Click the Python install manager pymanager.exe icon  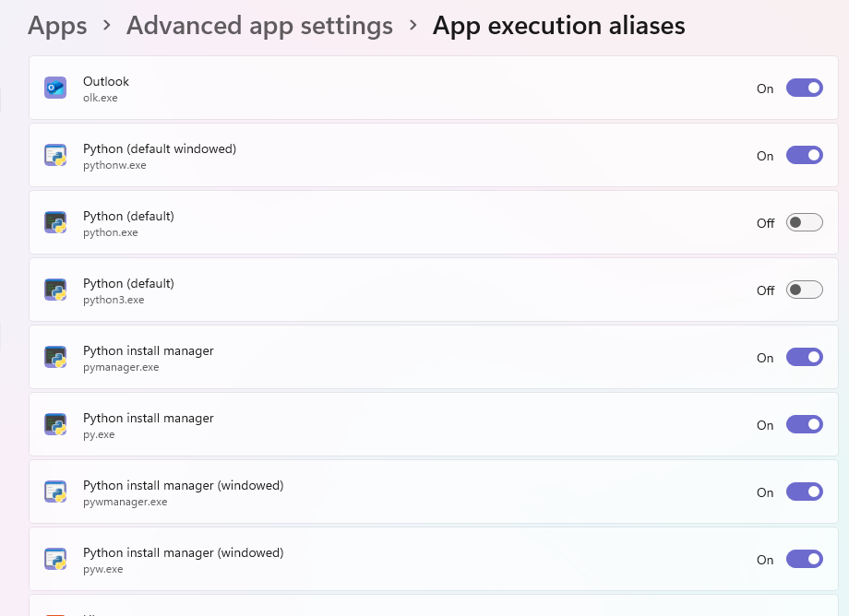coord(55,357)
